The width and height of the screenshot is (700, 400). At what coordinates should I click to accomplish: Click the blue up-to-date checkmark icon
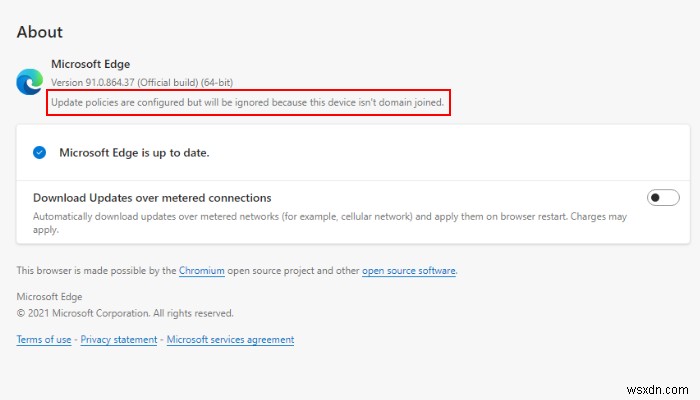[40, 153]
